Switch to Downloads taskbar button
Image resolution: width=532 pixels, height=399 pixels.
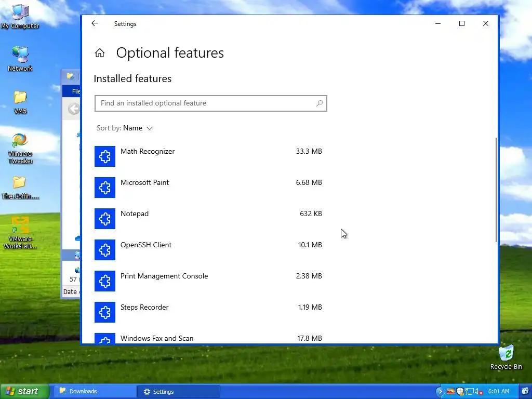[95, 392]
